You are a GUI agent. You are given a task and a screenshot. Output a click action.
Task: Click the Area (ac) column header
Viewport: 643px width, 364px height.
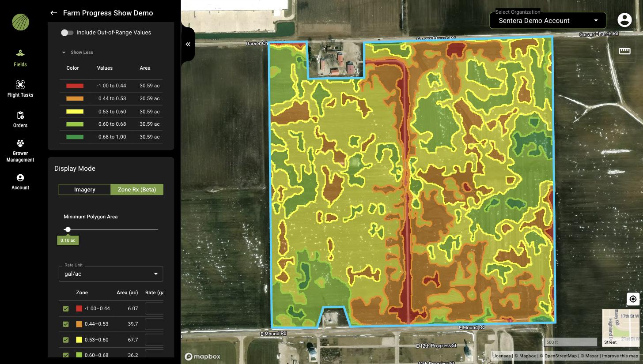(127, 293)
